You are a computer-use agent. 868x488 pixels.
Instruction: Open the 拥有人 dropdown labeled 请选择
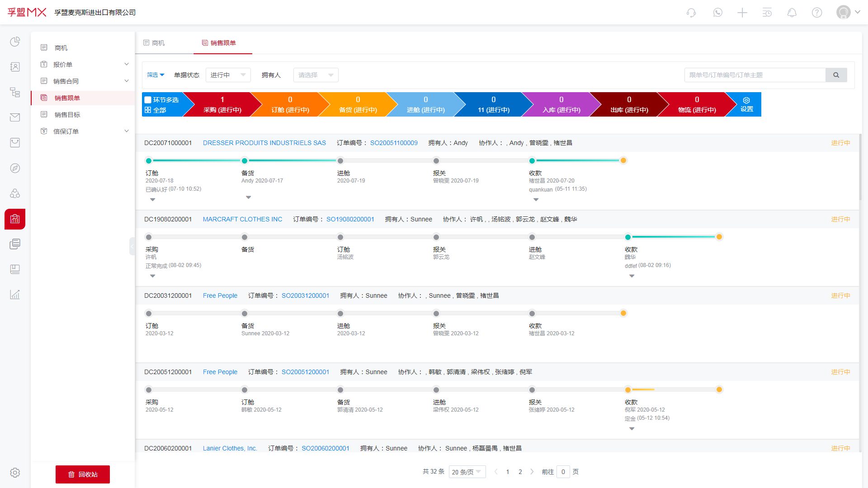pyautogui.click(x=316, y=75)
